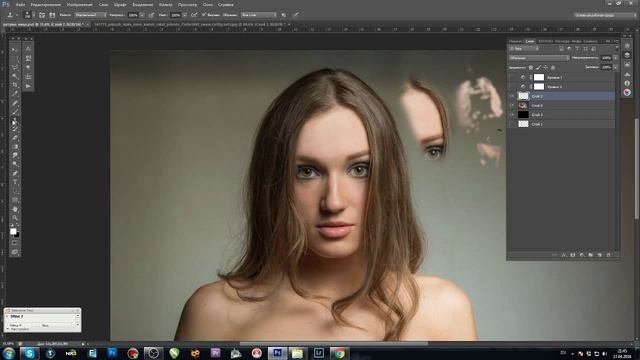Hide the layer with black thumbnail
This screenshot has height=360, width=640.
click(x=512, y=115)
